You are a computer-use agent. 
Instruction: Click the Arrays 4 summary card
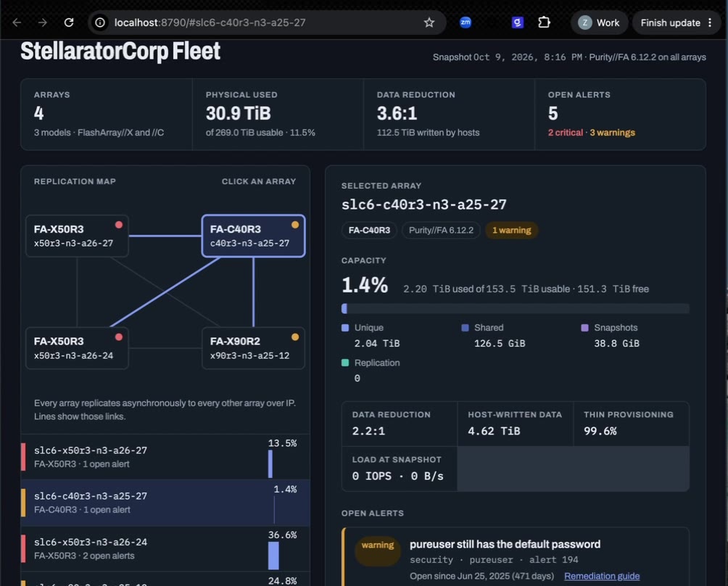107,115
